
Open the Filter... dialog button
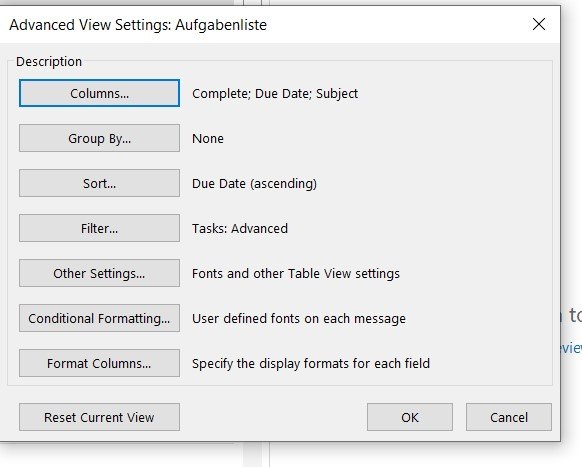(x=99, y=228)
